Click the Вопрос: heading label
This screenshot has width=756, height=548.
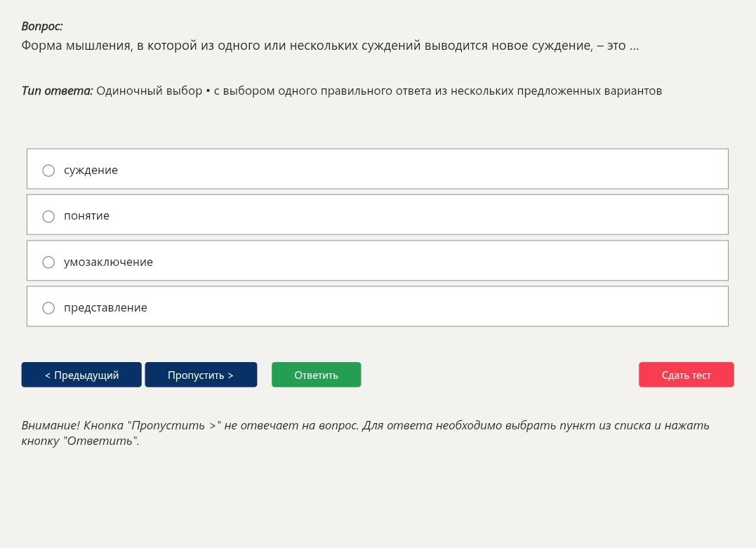point(42,26)
